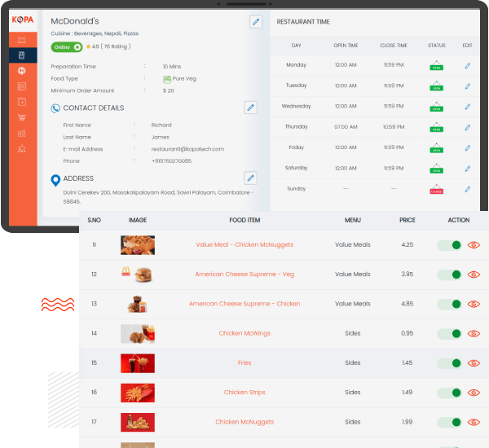Edit Monday restaurant time
The width and height of the screenshot is (489, 448).
[468, 65]
